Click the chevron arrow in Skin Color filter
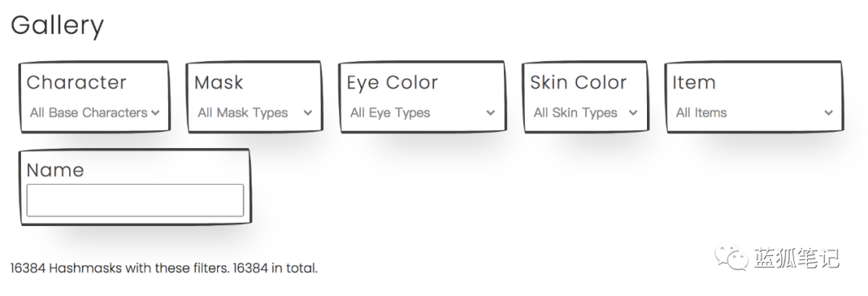The image size is (868, 296). tap(633, 113)
